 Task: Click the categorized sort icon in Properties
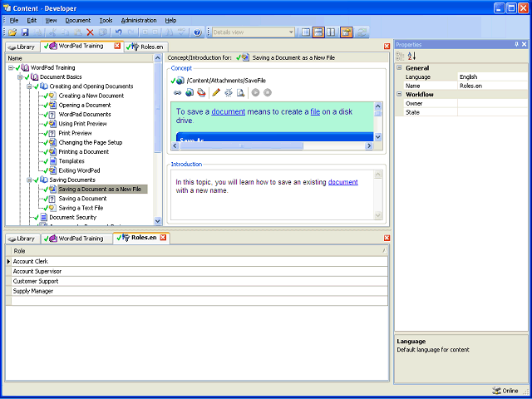[400, 56]
